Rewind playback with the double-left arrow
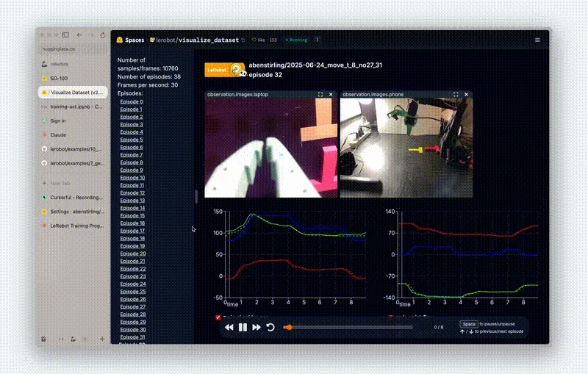 (229, 328)
